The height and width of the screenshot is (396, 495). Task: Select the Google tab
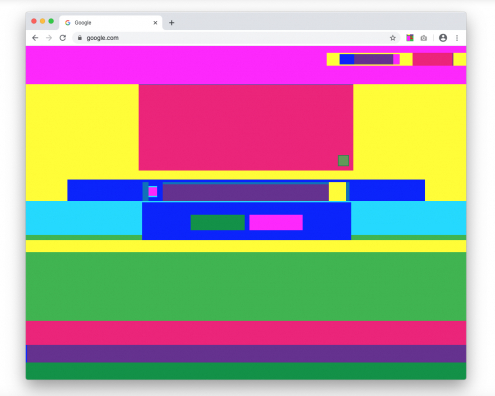(111, 23)
